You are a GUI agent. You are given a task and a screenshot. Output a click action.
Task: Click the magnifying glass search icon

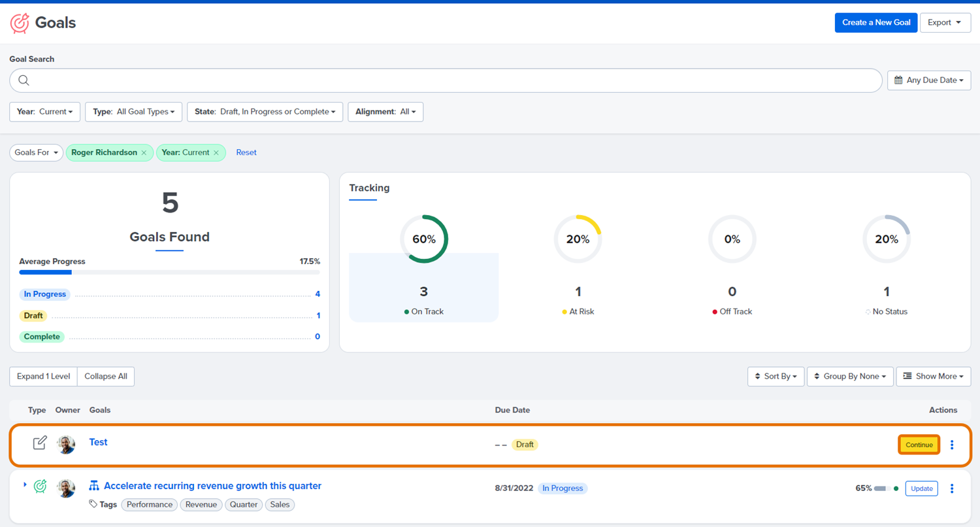click(24, 80)
